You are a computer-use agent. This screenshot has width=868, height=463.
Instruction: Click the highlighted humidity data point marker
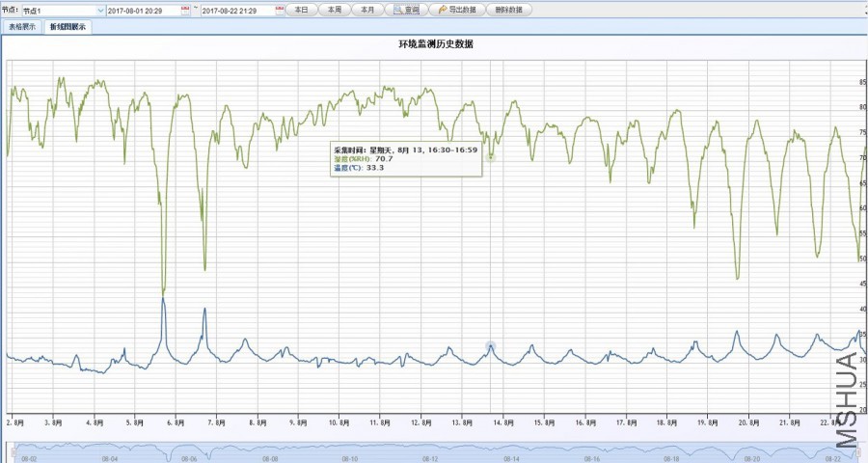(x=491, y=155)
